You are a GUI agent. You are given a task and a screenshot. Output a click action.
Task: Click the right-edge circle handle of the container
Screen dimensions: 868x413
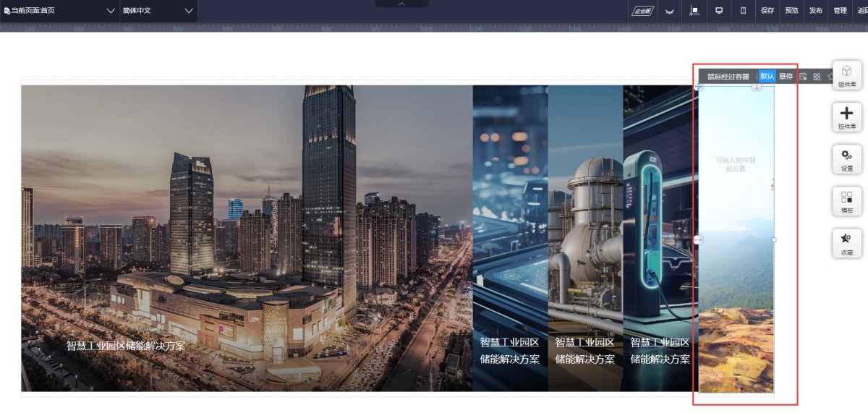point(774,239)
